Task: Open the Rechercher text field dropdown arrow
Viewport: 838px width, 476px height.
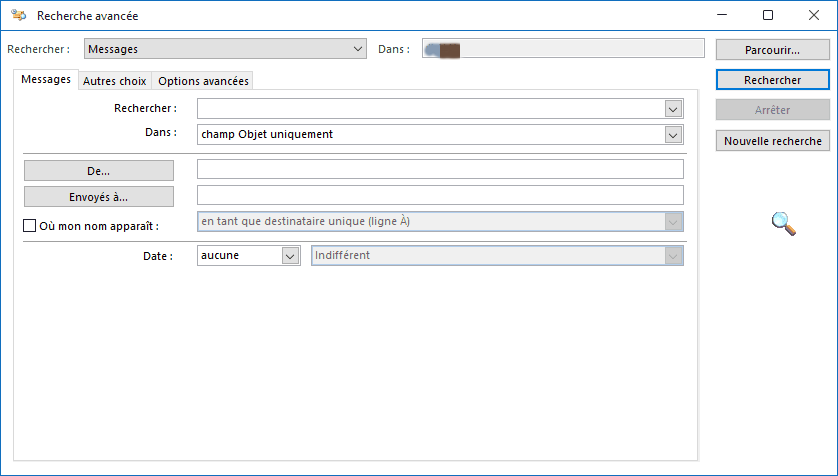Action: tap(673, 109)
